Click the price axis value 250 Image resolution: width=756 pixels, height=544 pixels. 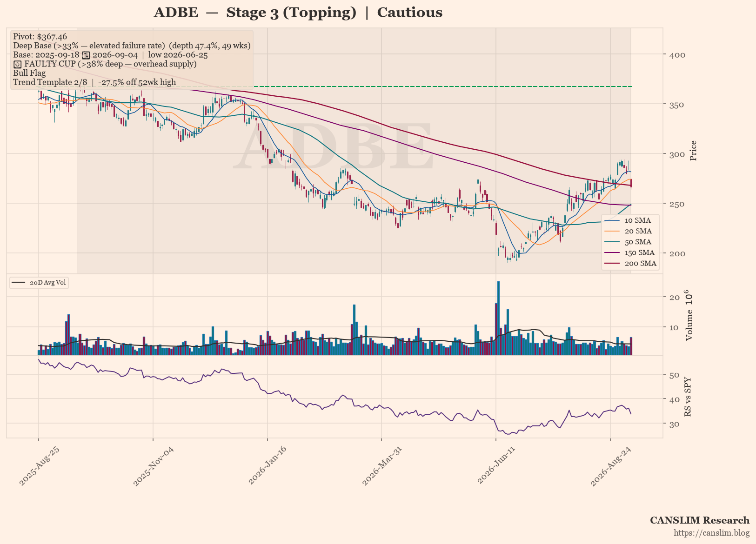tap(678, 204)
